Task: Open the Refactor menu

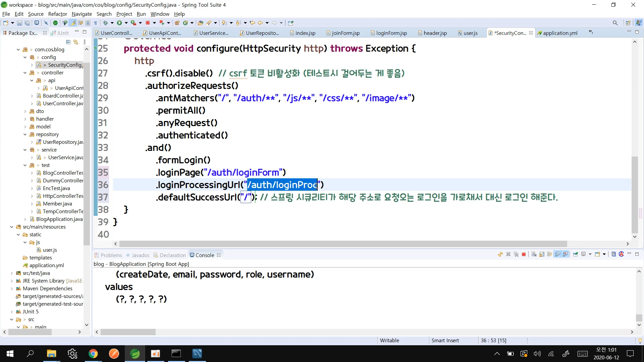Action: pos(57,14)
